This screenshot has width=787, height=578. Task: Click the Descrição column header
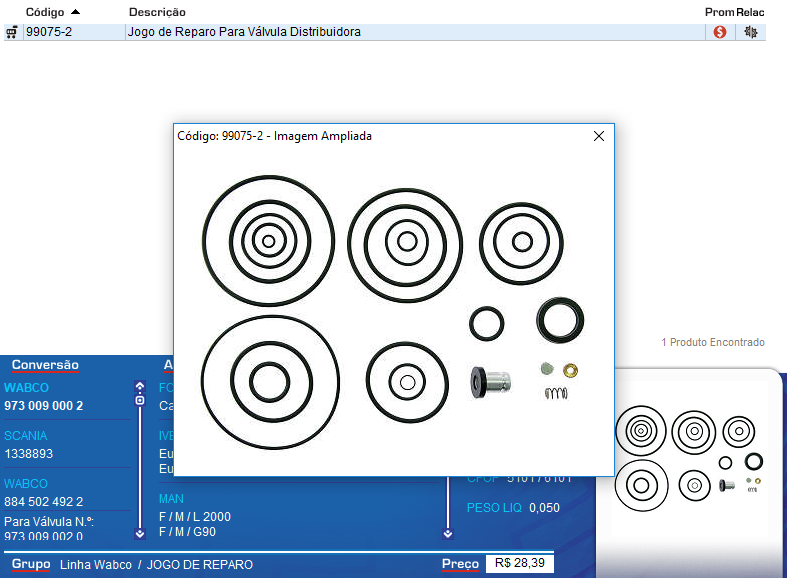(157, 12)
